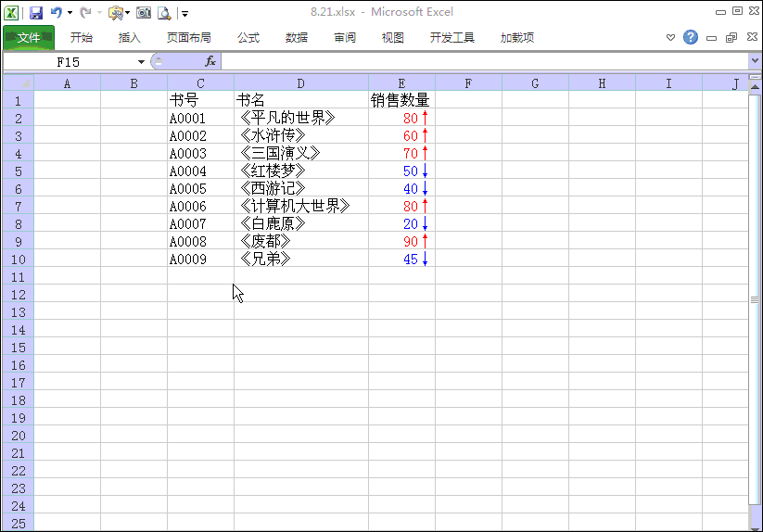Switch to the 开发工具 (Developer) tab
The image size is (763, 532).
point(451,38)
